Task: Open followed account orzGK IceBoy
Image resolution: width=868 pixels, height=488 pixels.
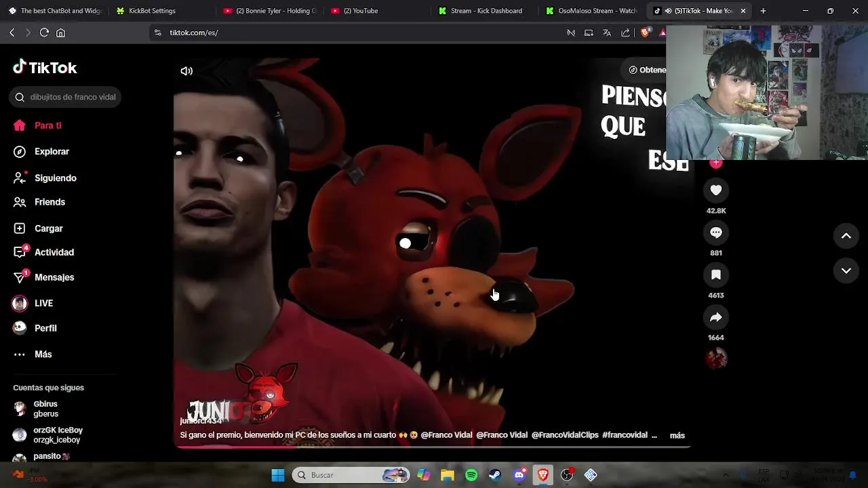Action: (47, 435)
